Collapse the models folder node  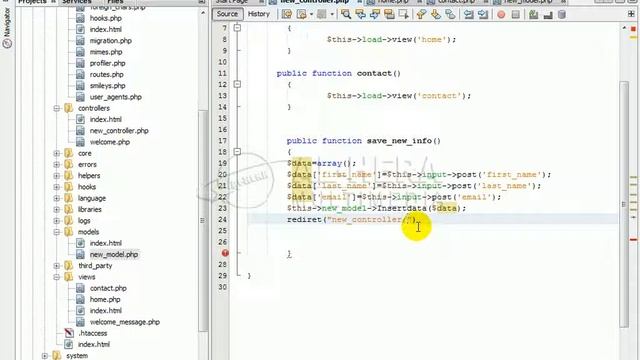click(x=57, y=232)
